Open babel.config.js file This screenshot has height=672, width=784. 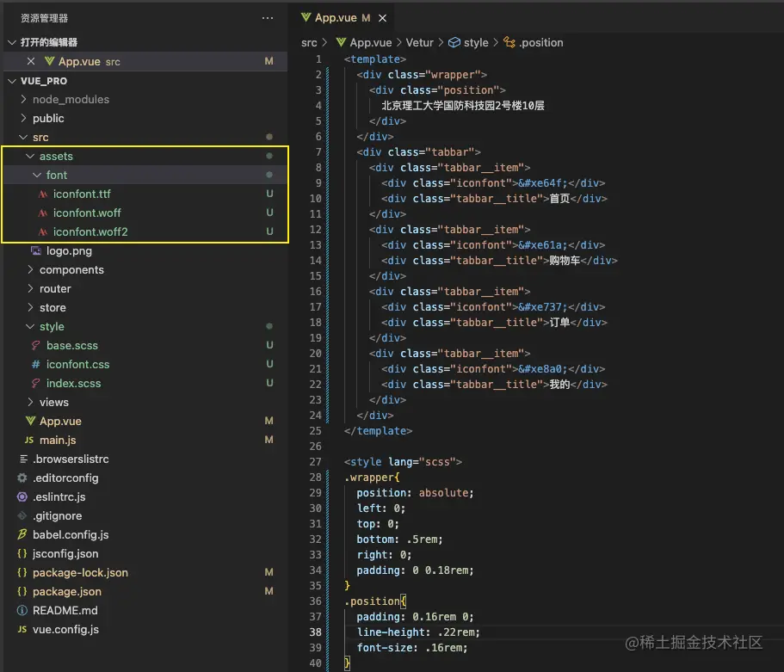coord(71,535)
